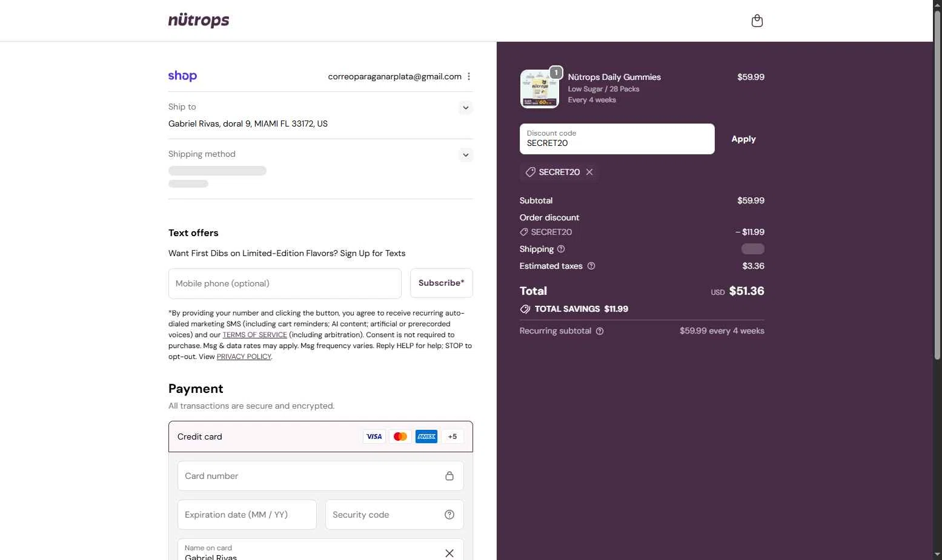Focus the Card number field
The height and width of the screenshot is (560, 942).
click(x=320, y=476)
